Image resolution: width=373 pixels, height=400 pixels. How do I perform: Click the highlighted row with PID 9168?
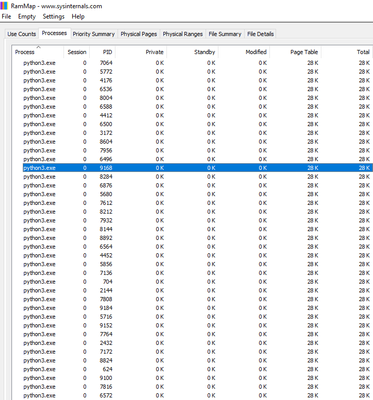[x=198, y=168]
